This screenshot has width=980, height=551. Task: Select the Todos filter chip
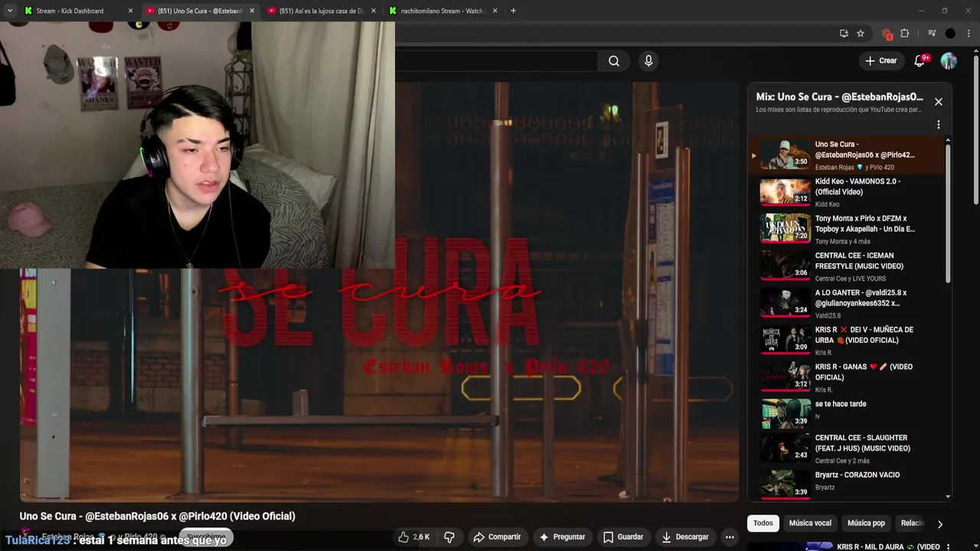point(763,523)
